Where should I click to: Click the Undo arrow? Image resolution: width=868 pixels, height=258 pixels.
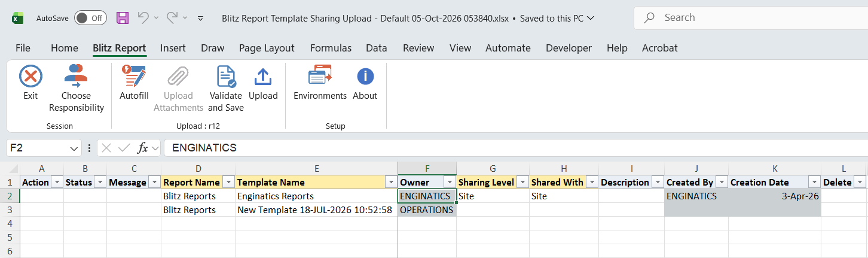pyautogui.click(x=143, y=18)
